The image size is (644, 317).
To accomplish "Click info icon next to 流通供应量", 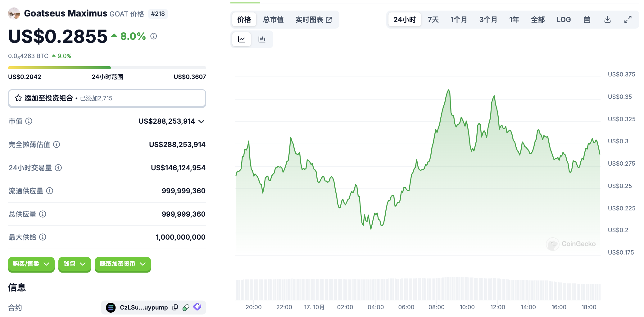I will pos(50,191).
